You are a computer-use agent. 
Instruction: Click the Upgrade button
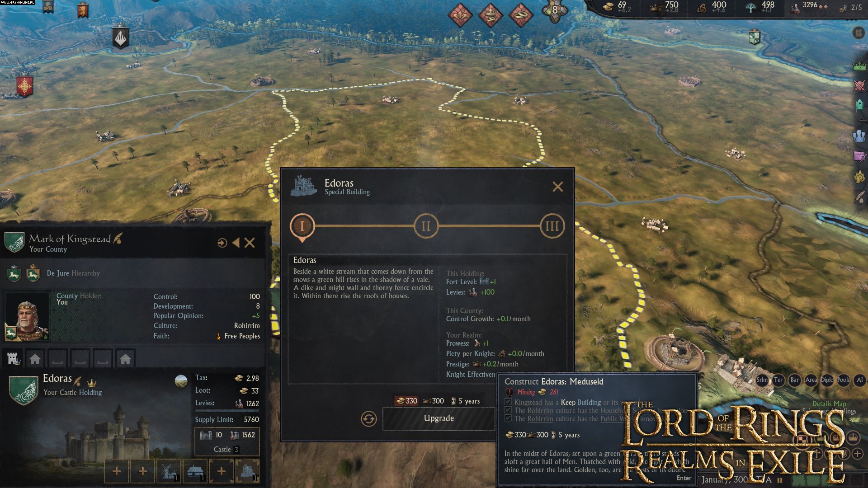point(439,418)
